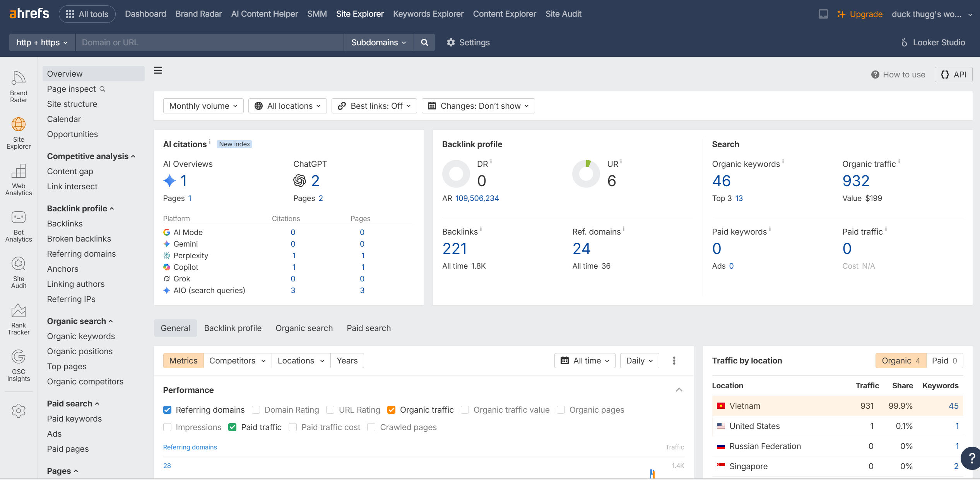Click the search magnifier button
The image size is (980, 480).
[x=424, y=42]
